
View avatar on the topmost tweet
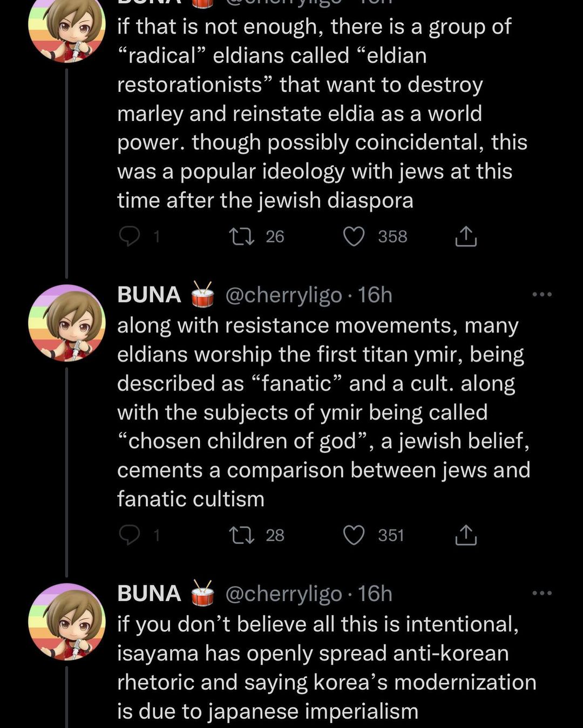(x=67, y=30)
